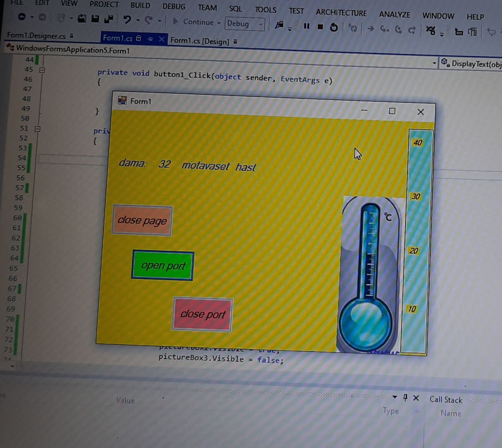Restart debugging with the circular arrow
Image resolution: width=502 pixels, height=448 pixels.
point(334,27)
